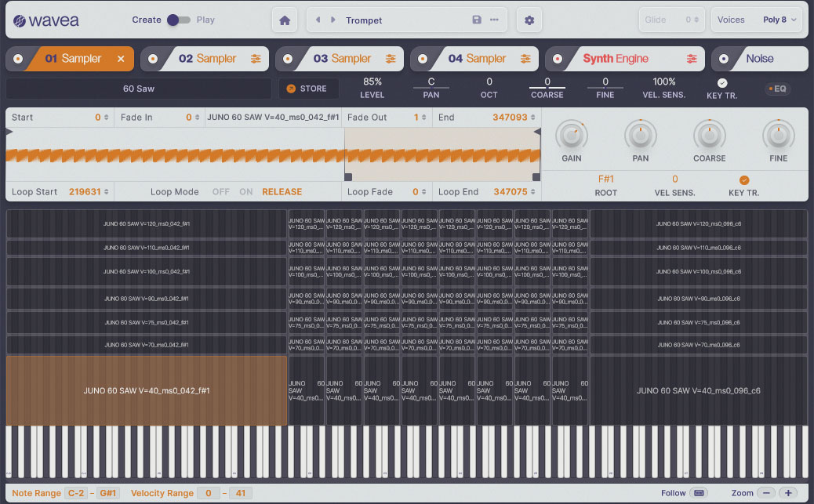This screenshot has width=814, height=504.
Task: Adjust the Fade In stepper
Action: point(197,118)
